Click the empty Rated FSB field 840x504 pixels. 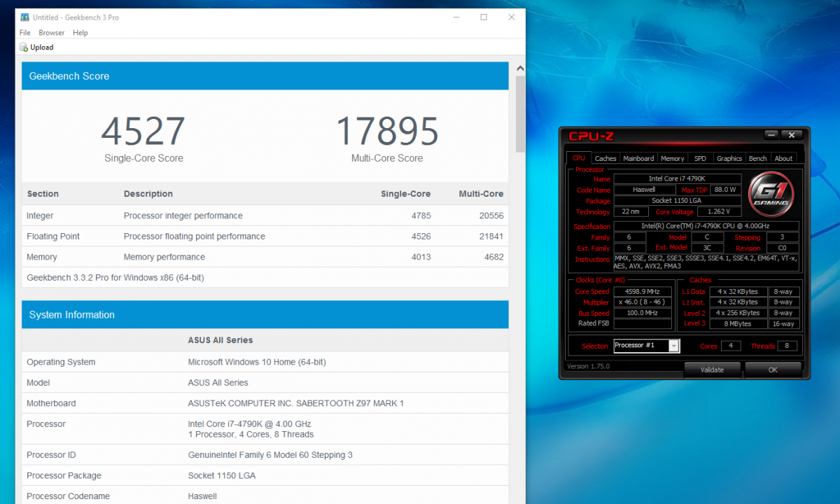pos(643,324)
